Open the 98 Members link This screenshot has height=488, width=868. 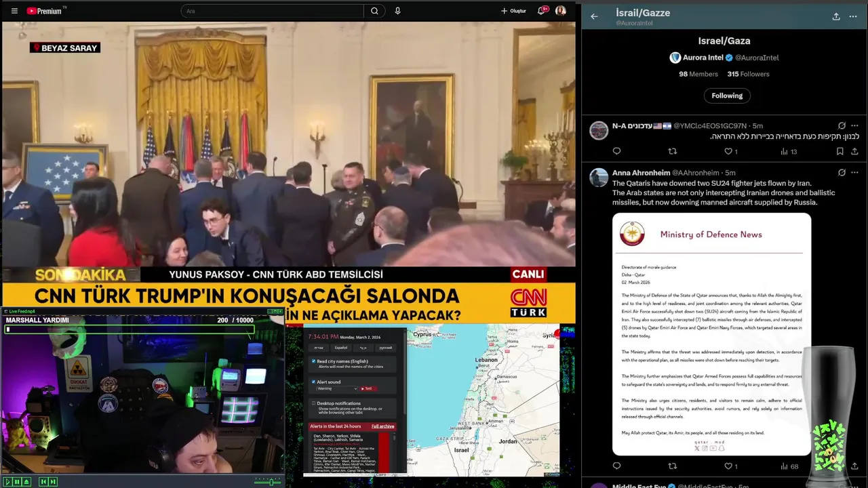pyautogui.click(x=698, y=74)
